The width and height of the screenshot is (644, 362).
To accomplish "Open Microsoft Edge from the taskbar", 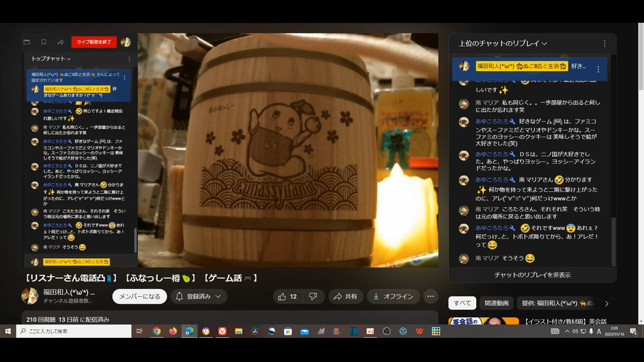I will pos(189,331).
